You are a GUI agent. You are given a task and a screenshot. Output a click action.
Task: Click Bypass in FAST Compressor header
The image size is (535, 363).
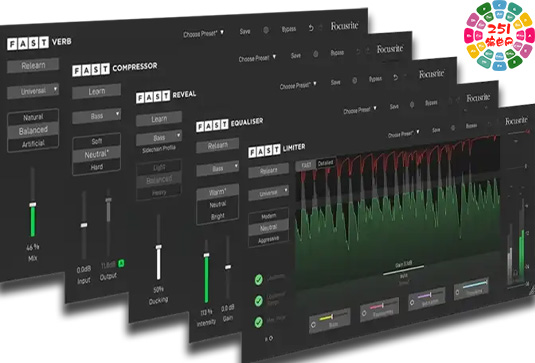pos(337,53)
